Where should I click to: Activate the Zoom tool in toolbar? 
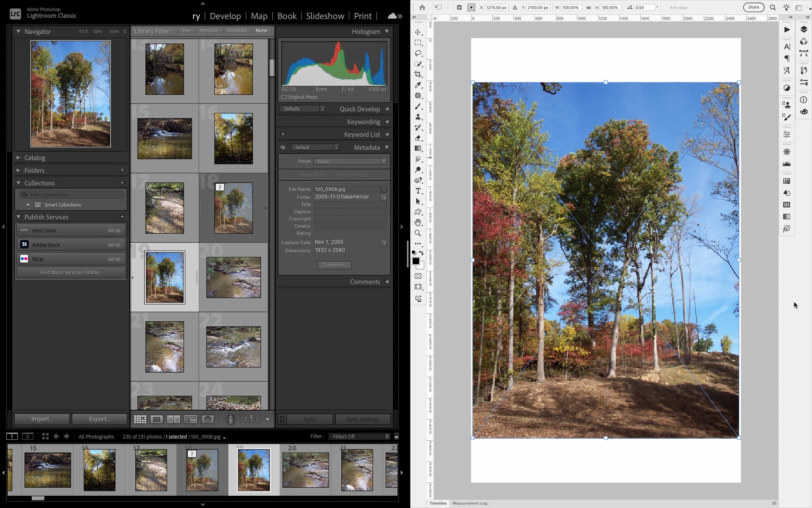[418, 233]
